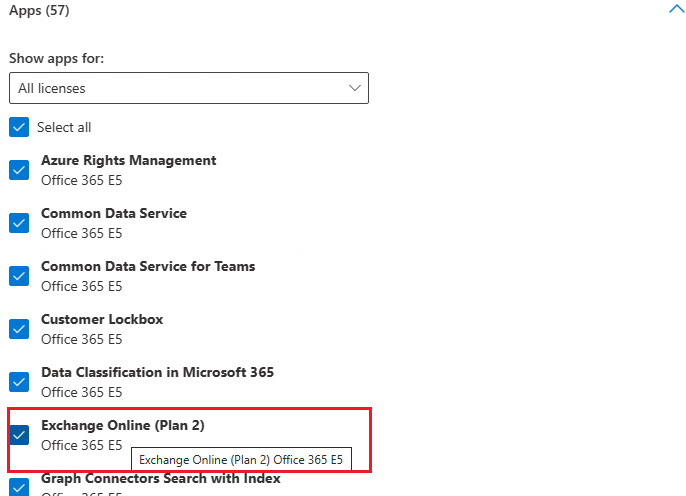This screenshot has height=496, width=686.
Task: Click the Exchange Online (Plan 2) label
Action: 122,425
